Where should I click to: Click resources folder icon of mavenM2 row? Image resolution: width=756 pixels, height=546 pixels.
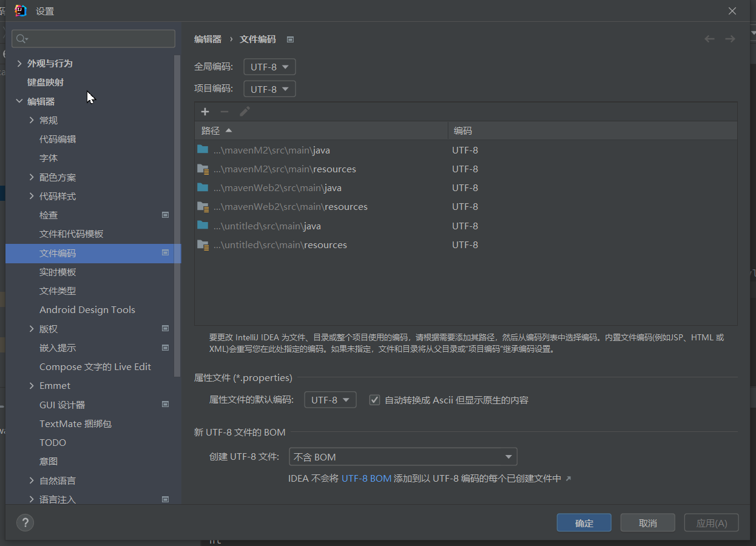pos(203,169)
